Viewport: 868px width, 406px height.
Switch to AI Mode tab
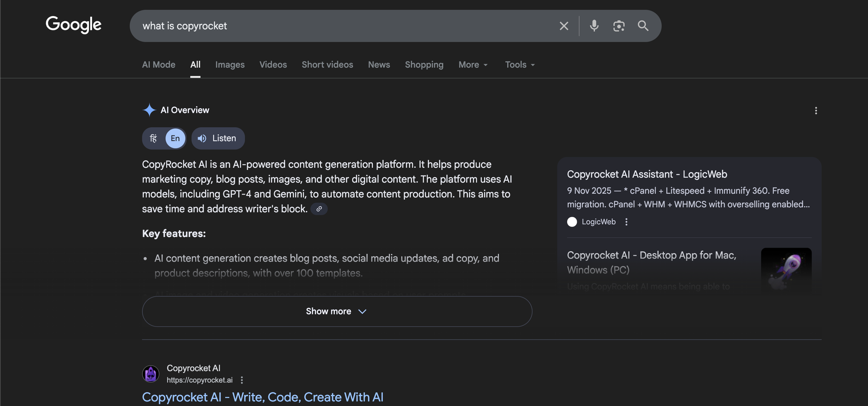(158, 65)
